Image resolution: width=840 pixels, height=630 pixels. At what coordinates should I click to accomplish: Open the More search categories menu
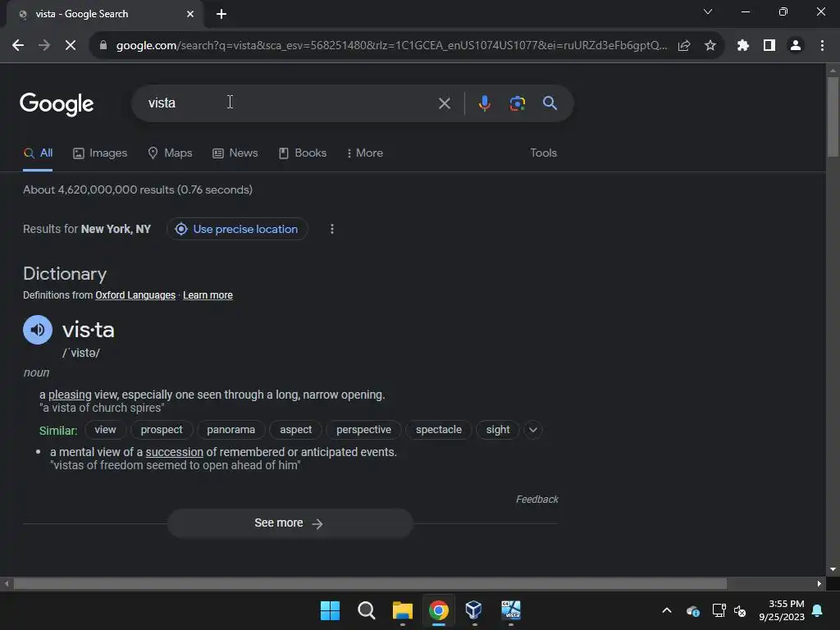click(x=365, y=153)
